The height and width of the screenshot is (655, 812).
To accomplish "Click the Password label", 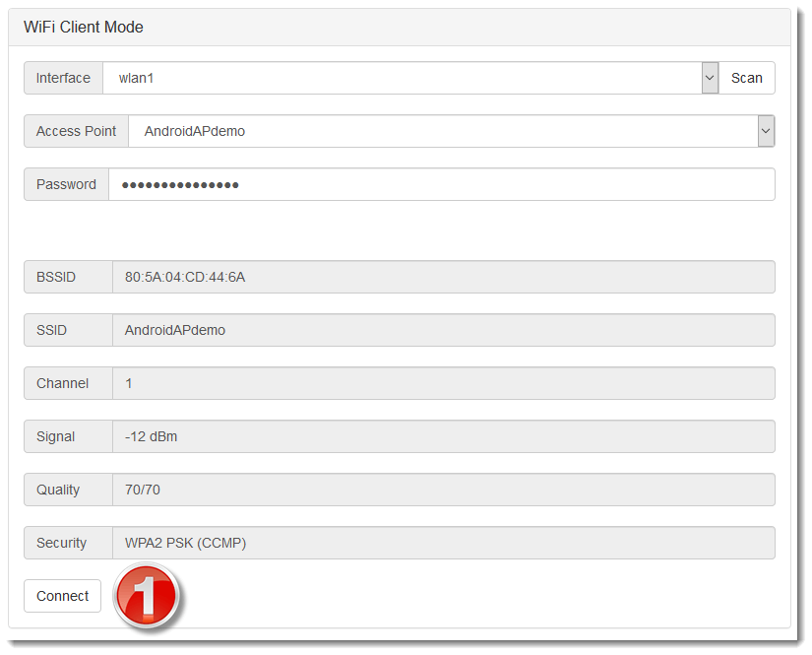I will pos(66,184).
